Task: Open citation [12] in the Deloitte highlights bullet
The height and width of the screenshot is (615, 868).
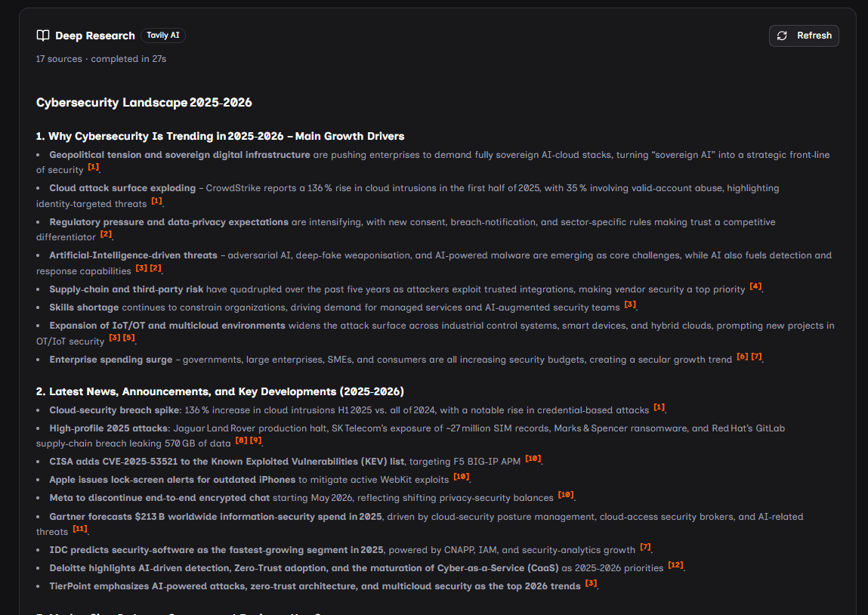Action: click(x=675, y=565)
